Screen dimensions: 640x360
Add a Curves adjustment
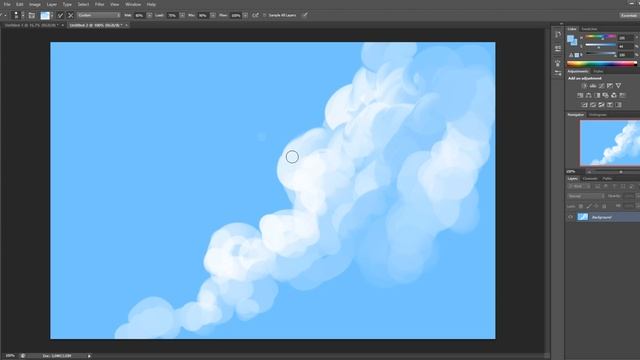(x=601, y=86)
